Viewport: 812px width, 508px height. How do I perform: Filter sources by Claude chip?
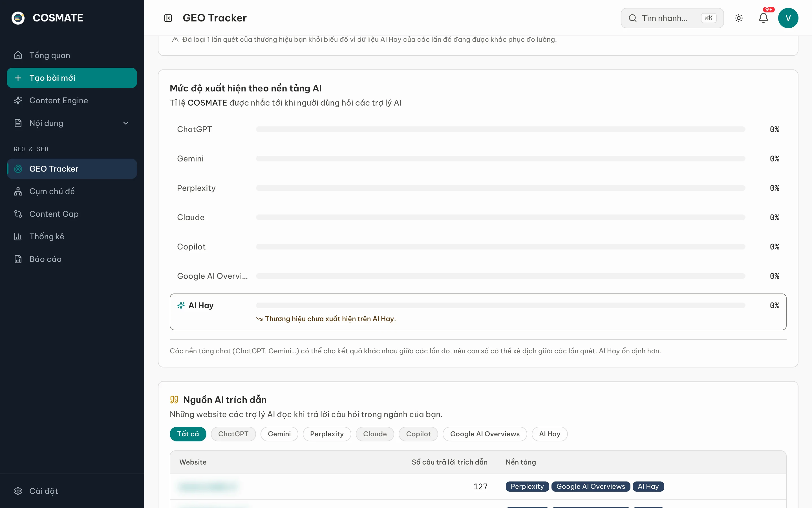click(x=375, y=434)
